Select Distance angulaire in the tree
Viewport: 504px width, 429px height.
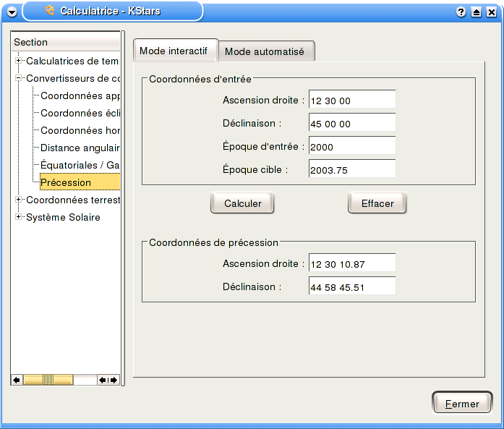[x=80, y=148]
